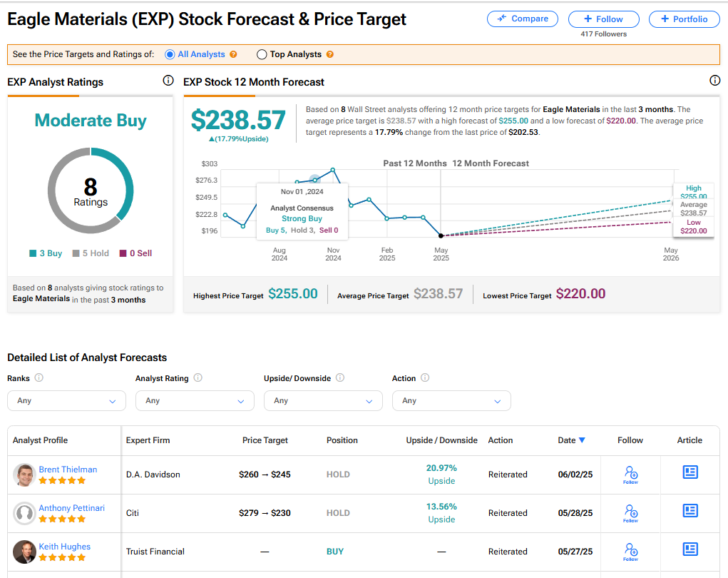Click the Price Target column header
The width and height of the screenshot is (728, 578).
click(x=265, y=440)
